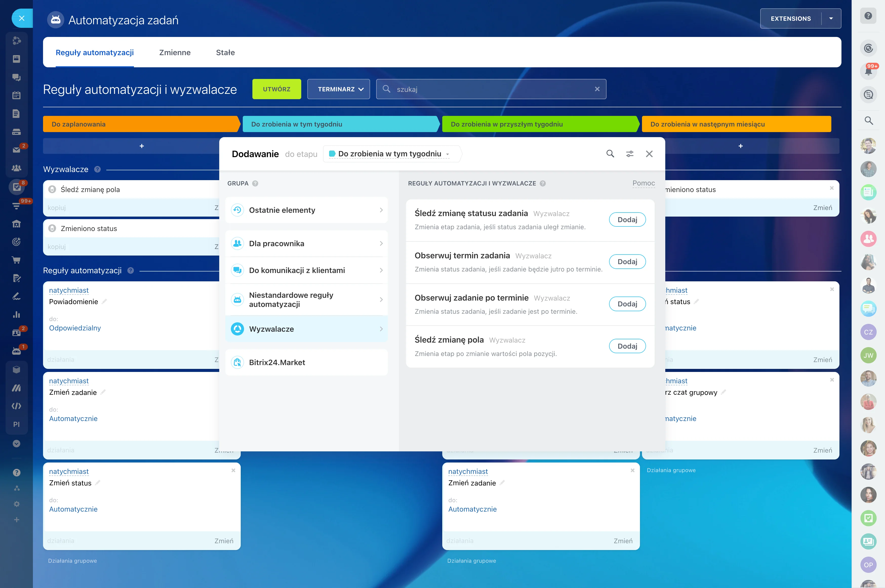Click the right panel search magnifier icon

click(x=868, y=121)
